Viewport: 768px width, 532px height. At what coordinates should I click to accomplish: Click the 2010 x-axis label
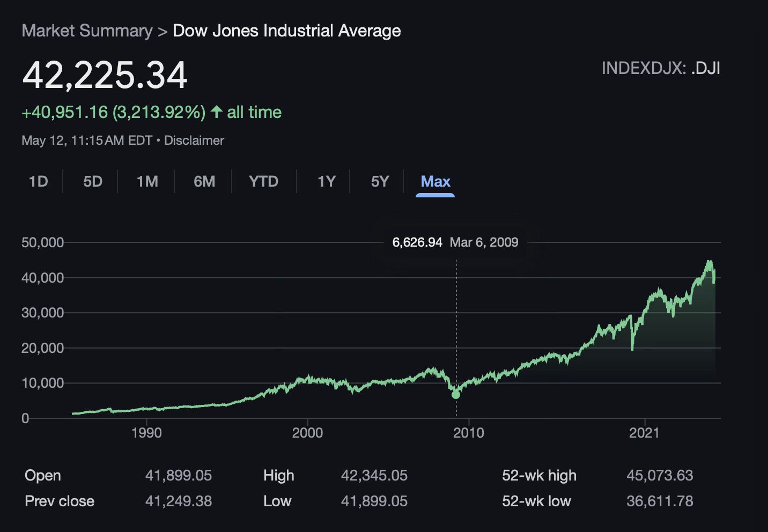(468, 433)
